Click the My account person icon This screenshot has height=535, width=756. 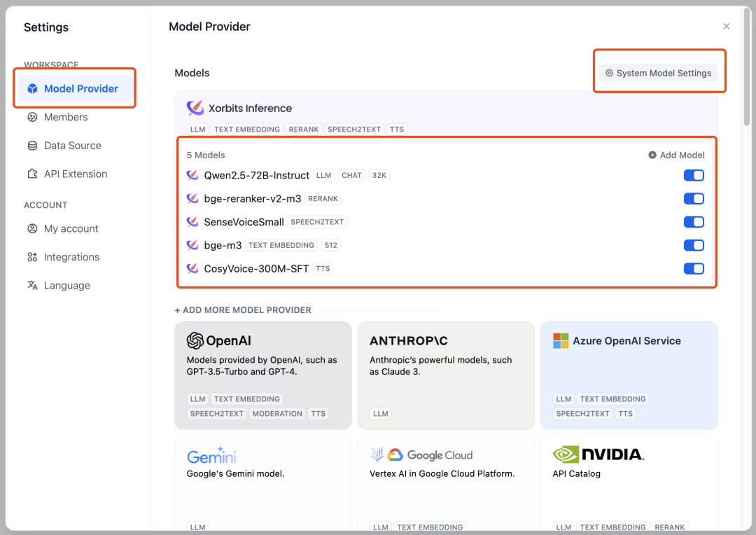pos(32,229)
